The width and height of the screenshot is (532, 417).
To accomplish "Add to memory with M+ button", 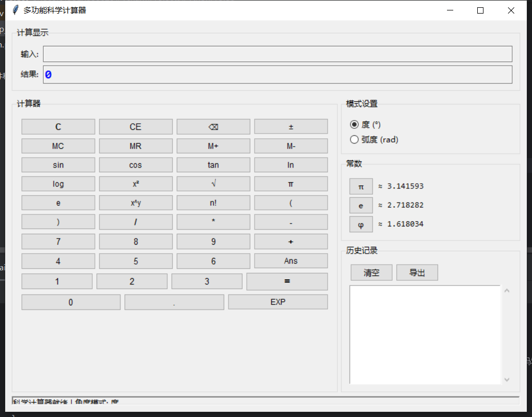I will [x=213, y=146].
